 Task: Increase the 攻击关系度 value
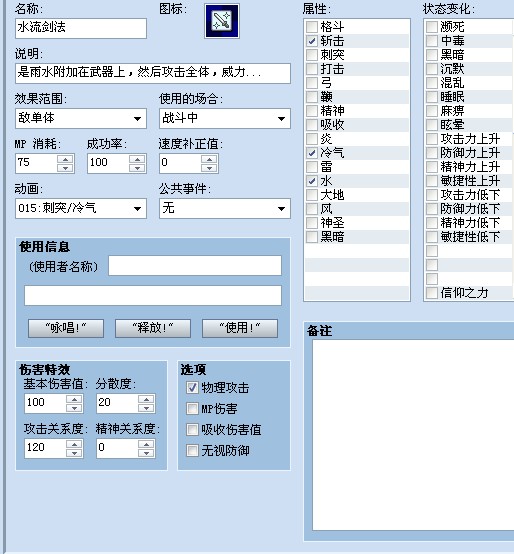click(x=75, y=444)
